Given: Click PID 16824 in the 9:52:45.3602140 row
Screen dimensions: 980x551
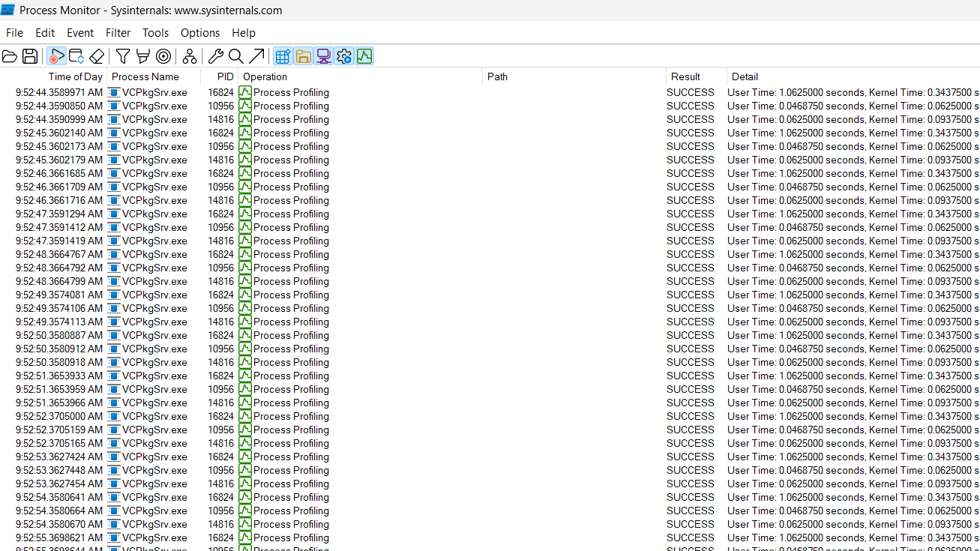Looking at the screenshot, I should (221, 133).
